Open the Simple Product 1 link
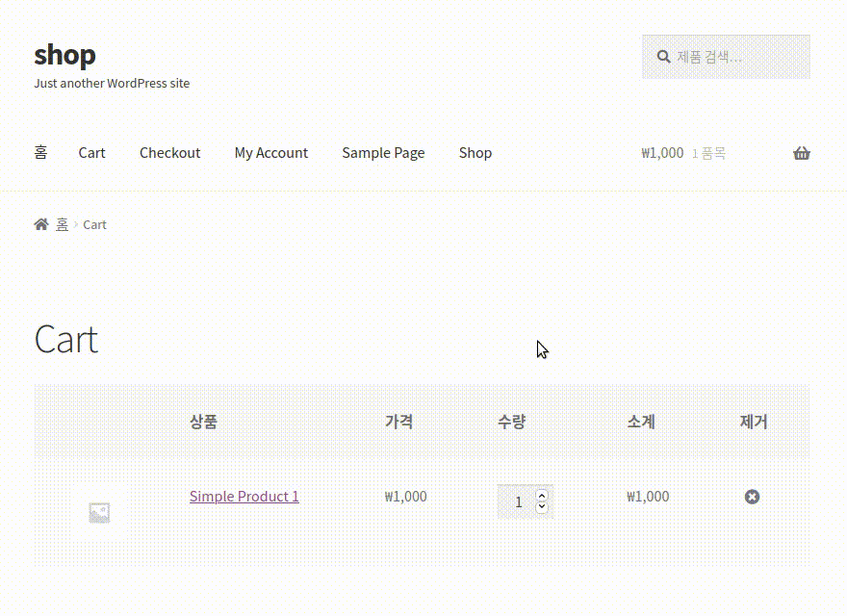 244,497
